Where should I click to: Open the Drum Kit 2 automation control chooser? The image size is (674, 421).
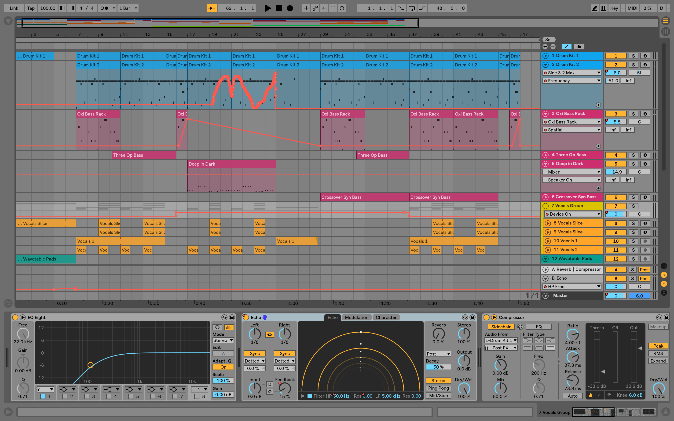[572, 80]
